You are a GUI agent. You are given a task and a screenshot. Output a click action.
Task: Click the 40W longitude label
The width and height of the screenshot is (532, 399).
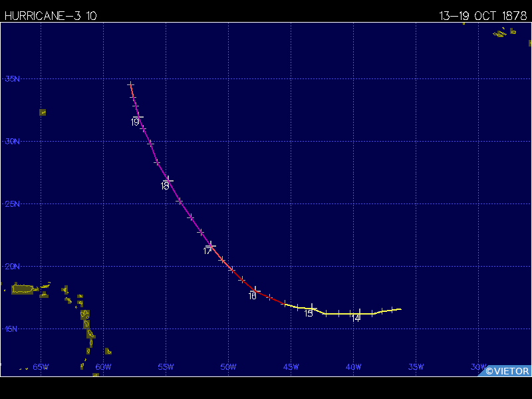353,367
